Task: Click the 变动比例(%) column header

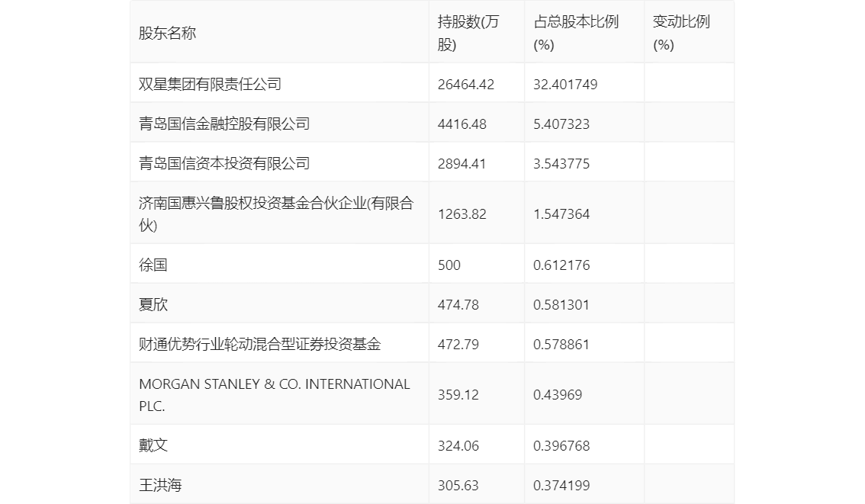Action: pyautogui.click(x=681, y=33)
